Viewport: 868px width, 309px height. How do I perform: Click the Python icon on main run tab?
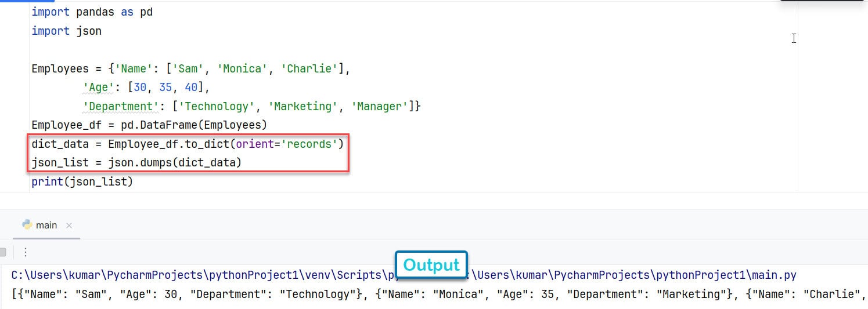[27, 225]
